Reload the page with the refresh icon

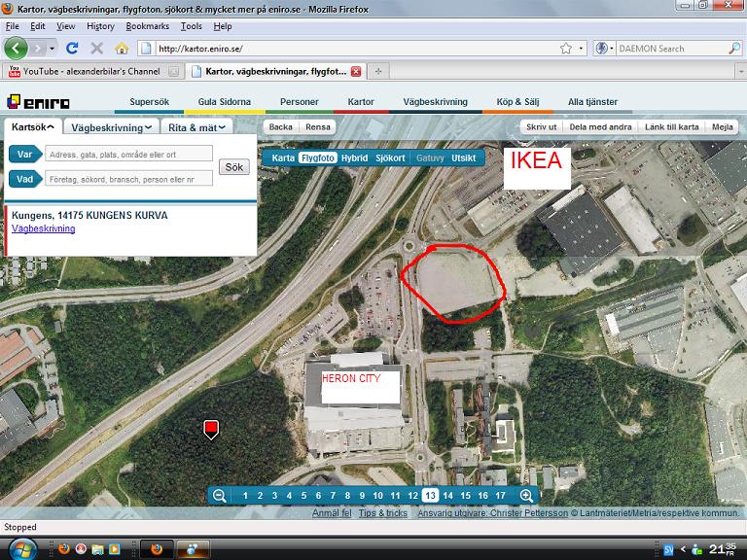[72, 48]
